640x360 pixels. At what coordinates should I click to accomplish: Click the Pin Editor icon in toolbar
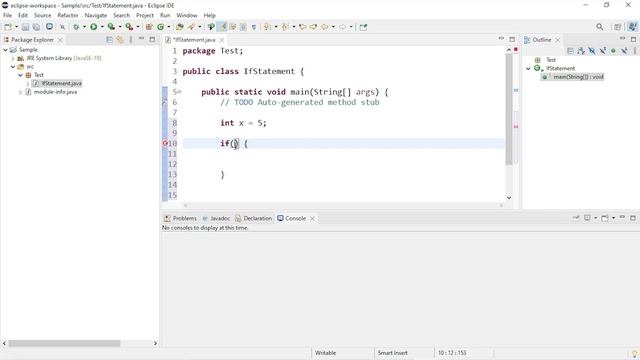[363, 27]
